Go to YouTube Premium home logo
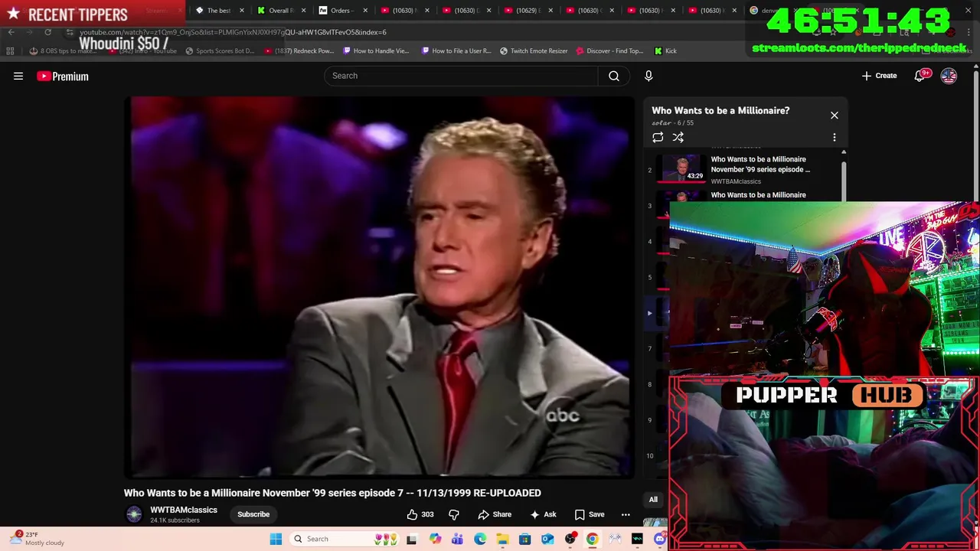 pos(63,76)
